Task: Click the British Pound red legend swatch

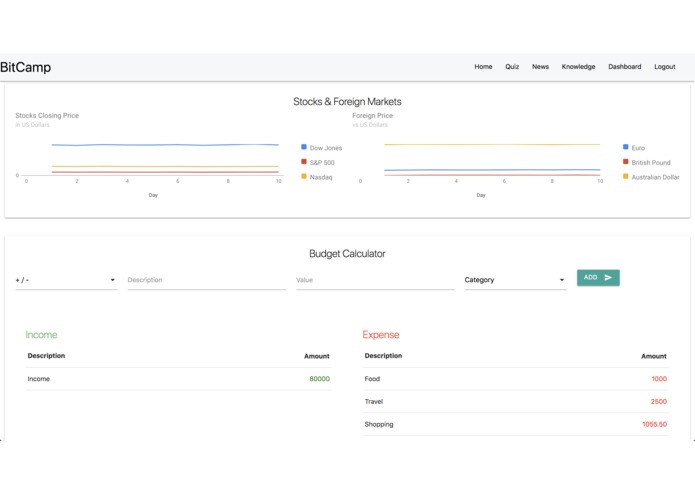Action: [x=625, y=162]
